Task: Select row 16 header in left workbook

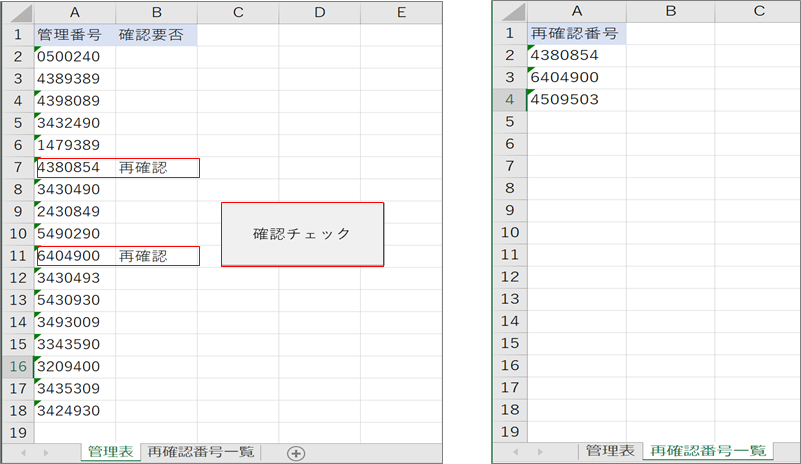Action: [18, 366]
